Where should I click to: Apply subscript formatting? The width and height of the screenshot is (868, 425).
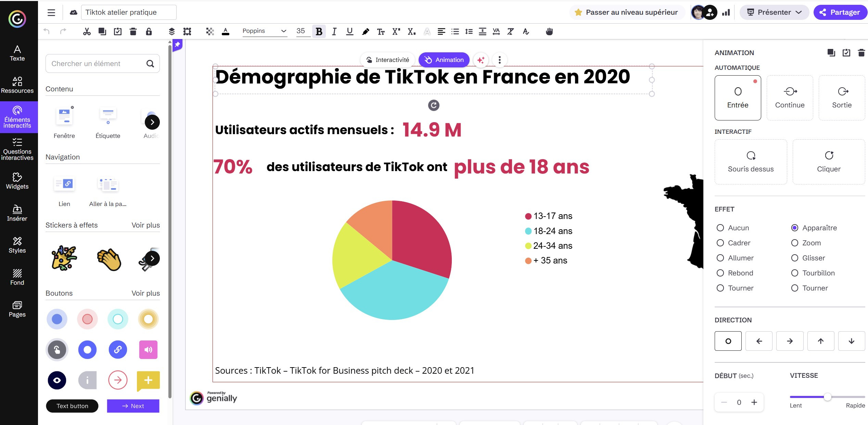pyautogui.click(x=411, y=31)
